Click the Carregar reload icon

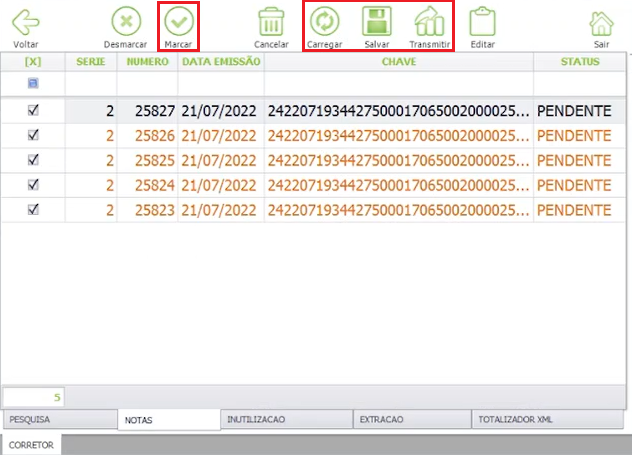click(x=324, y=21)
